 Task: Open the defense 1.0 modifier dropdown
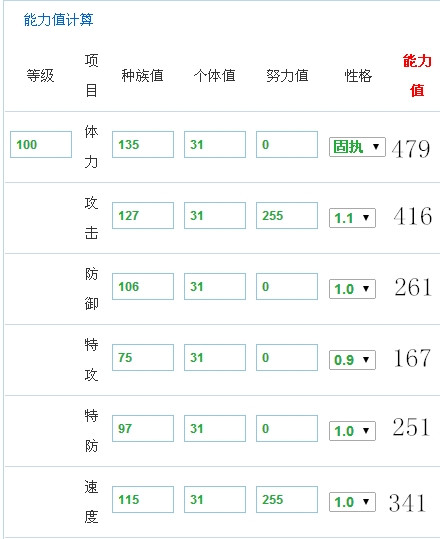(x=352, y=289)
